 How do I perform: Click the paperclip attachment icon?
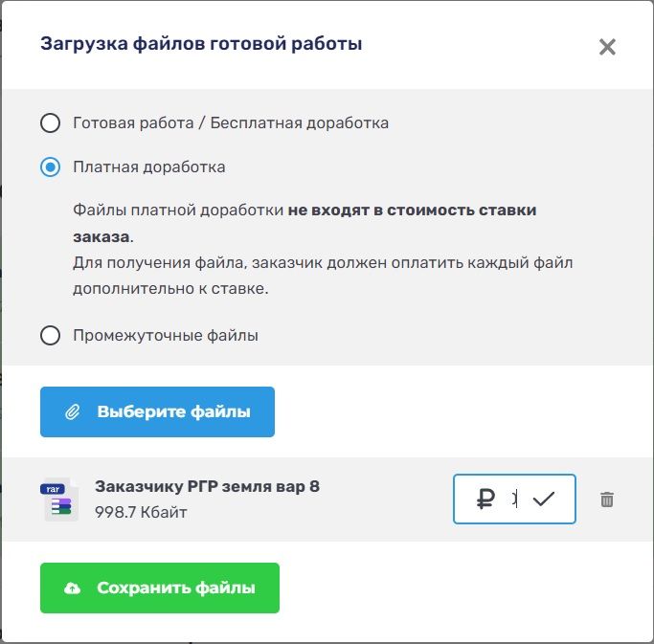pyautogui.click(x=72, y=412)
